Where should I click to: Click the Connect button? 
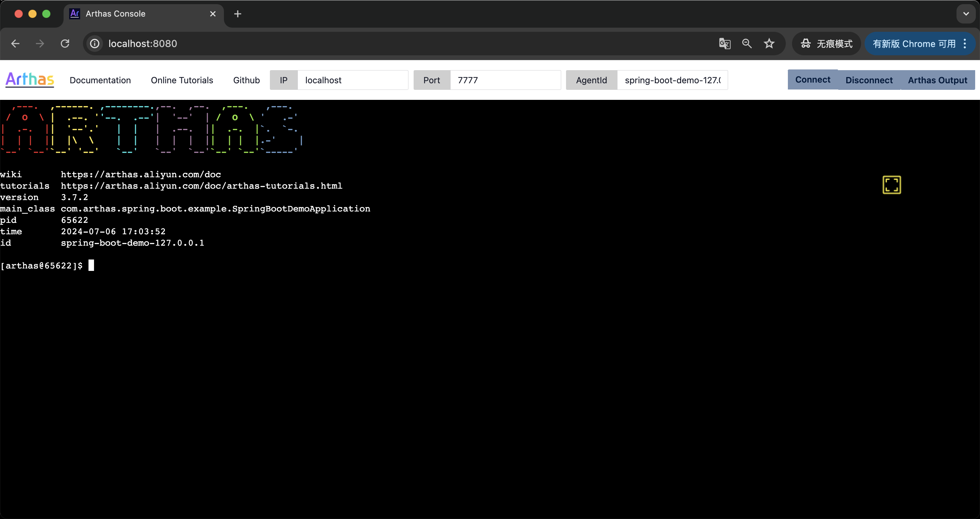pos(813,80)
